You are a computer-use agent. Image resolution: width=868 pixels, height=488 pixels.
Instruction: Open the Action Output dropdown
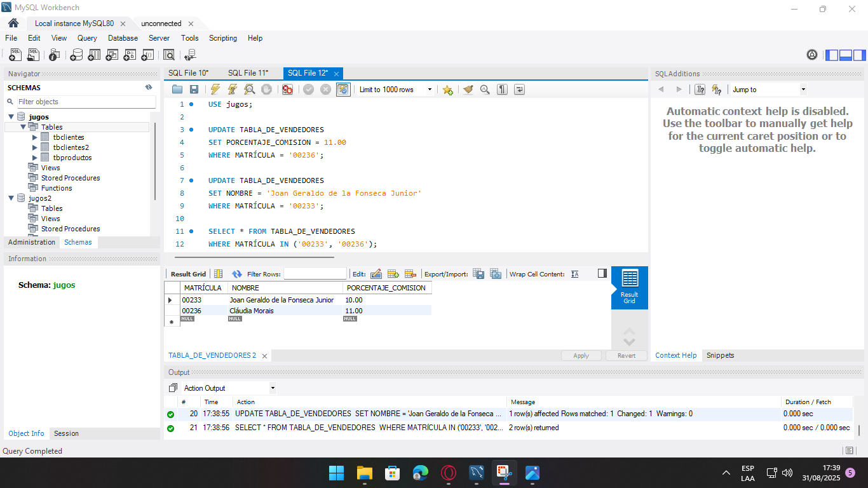tap(229, 388)
